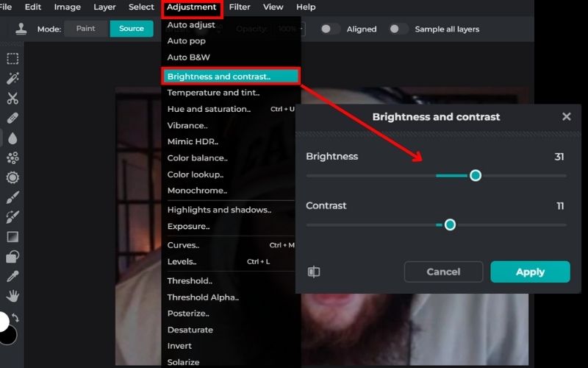Image resolution: width=588 pixels, height=368 pixels.
Task: Open the View menu
Action: tap(273, 7)
